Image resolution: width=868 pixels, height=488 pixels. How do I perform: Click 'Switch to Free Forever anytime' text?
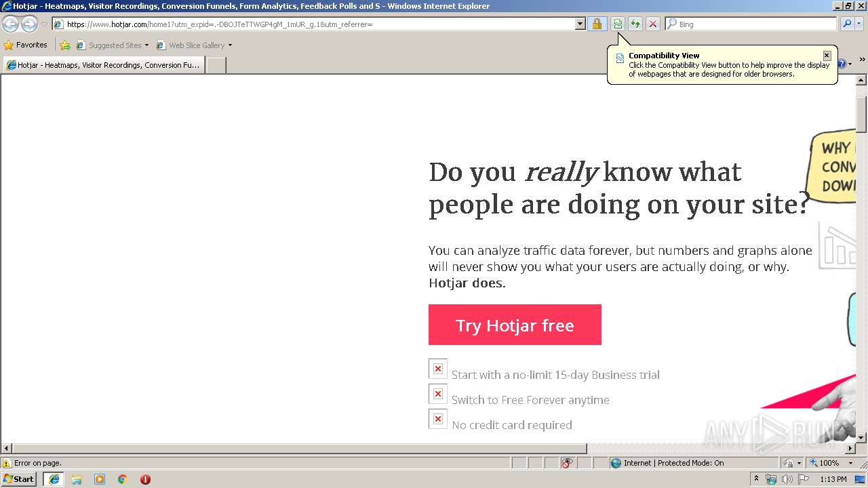pyautogui.click(x=530, y=400)
